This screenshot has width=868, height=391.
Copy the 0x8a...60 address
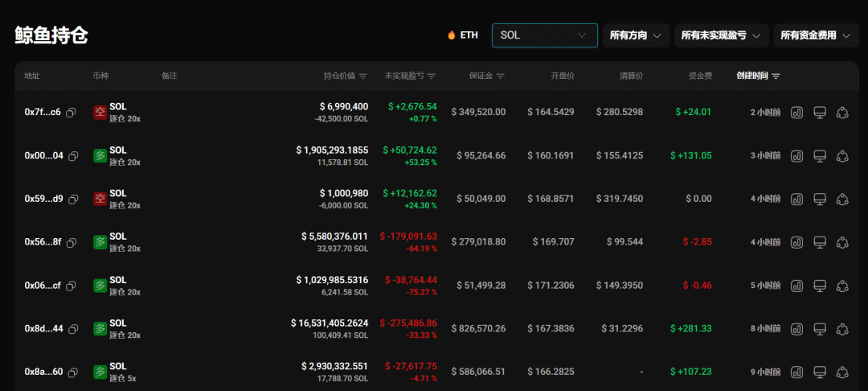[x=73, y=372]
